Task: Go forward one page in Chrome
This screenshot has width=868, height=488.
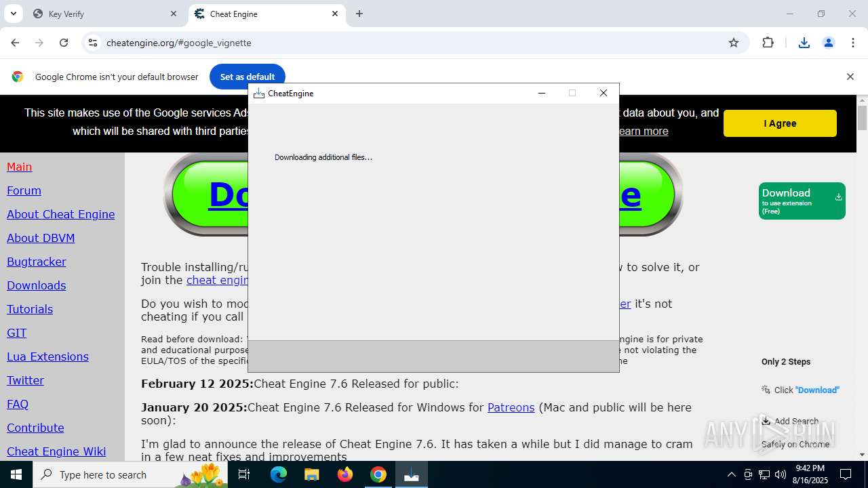Action: [39, 43]
